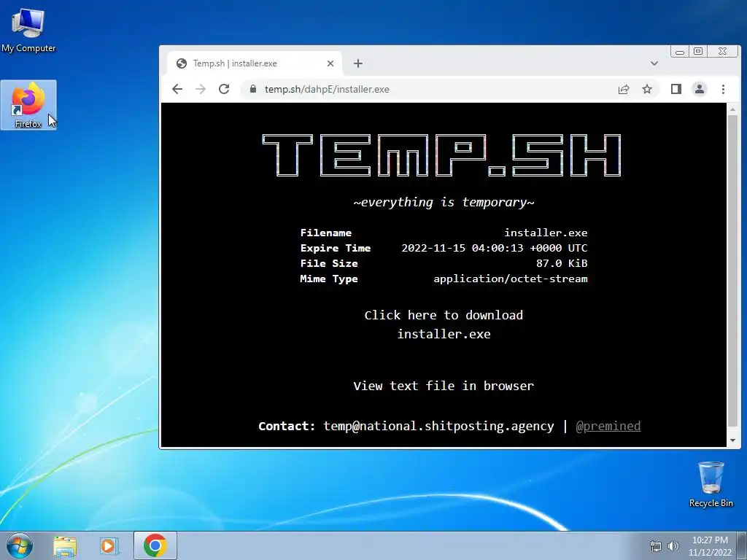Close the Temp.sh installer.exe tab

[x=330, y=63]
